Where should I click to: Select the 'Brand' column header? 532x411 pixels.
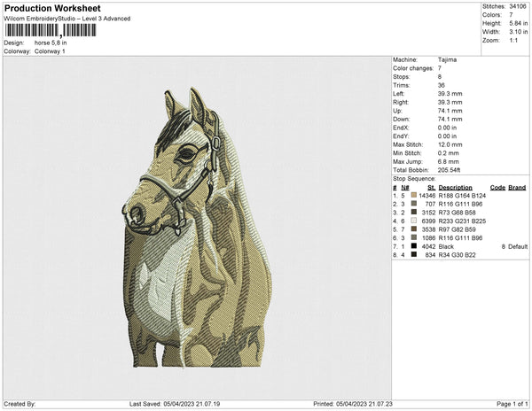(517, 188)
